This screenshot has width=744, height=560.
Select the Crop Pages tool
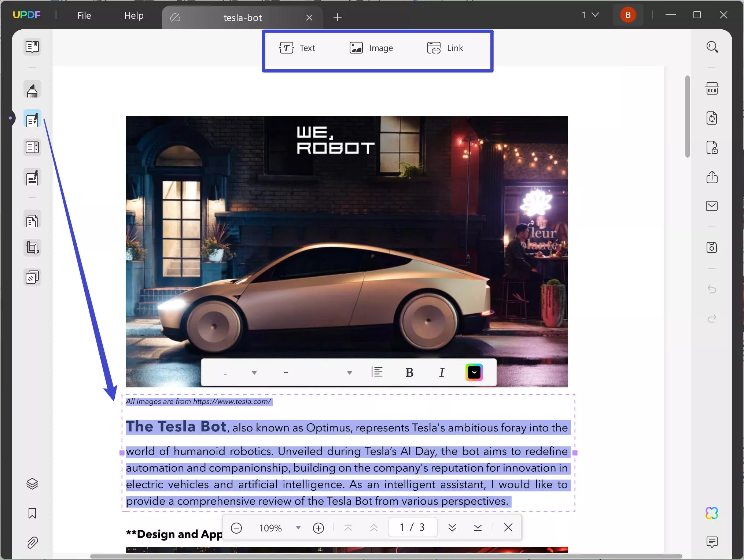(x=32, y=247)
